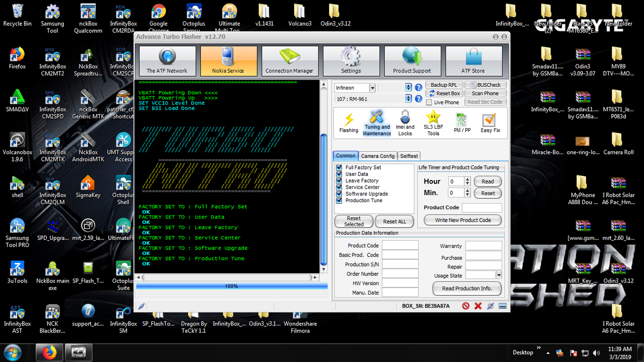Screen dimensions: 644x362
Task: Click blue window icon in status bar
Action: 502,306
